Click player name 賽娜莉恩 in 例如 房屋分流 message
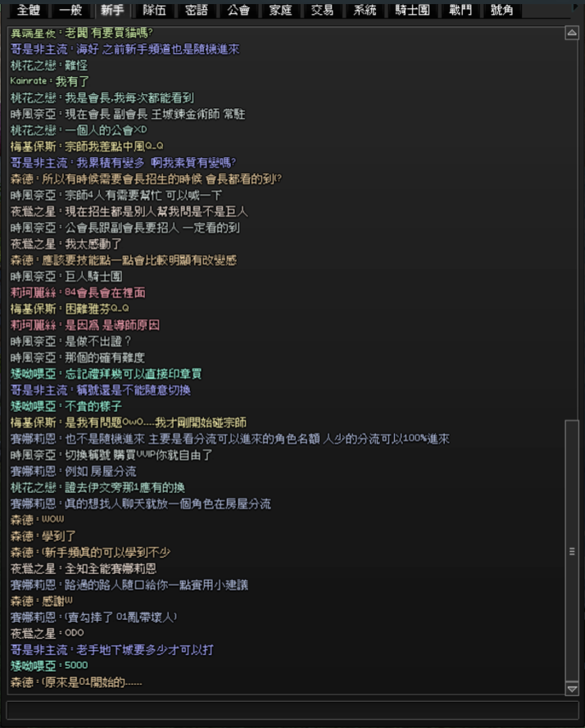Viewport: 585px width, 728px height. pos(33,472)
